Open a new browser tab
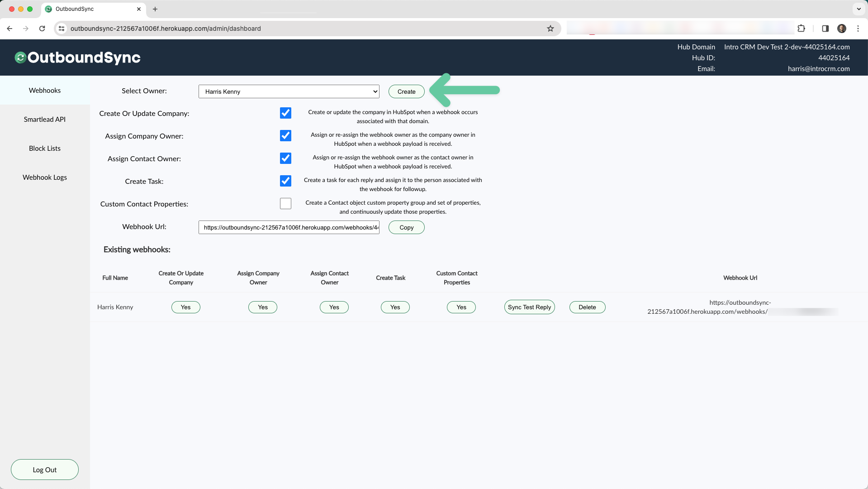Image resolution: width=868 pixels, height=489 pixels. point(155,9)
